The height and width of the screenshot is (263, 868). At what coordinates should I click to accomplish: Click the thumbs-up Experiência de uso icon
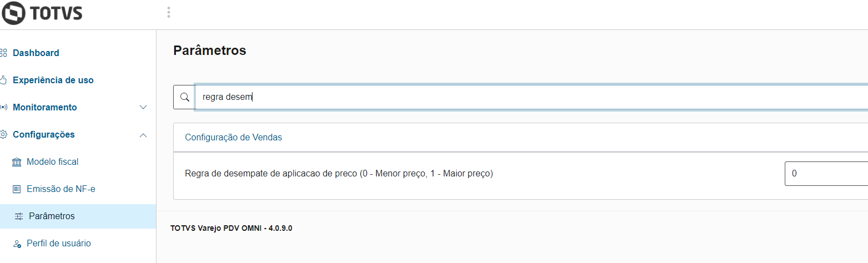click(3, 80)
